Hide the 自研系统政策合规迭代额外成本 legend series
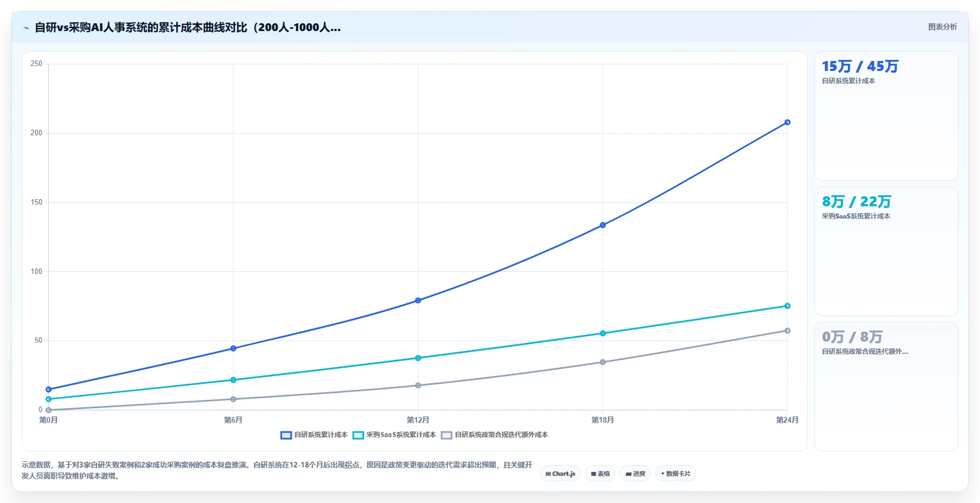Screen dimensions: 980x503 pos(494,435)
